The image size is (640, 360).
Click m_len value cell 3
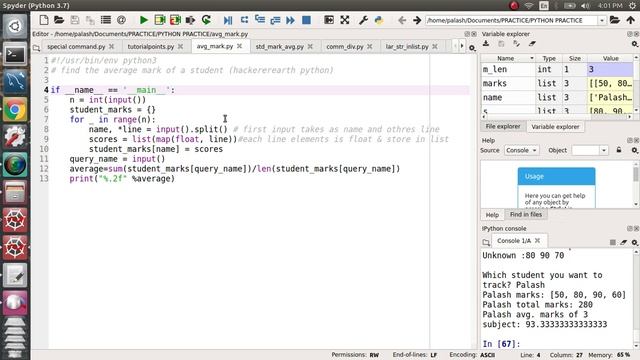610,69
